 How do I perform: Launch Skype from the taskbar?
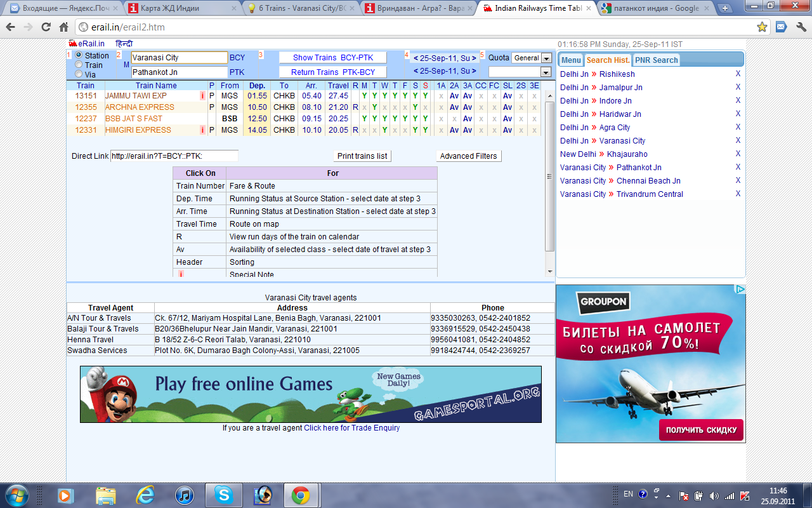[x=223, y=495]
